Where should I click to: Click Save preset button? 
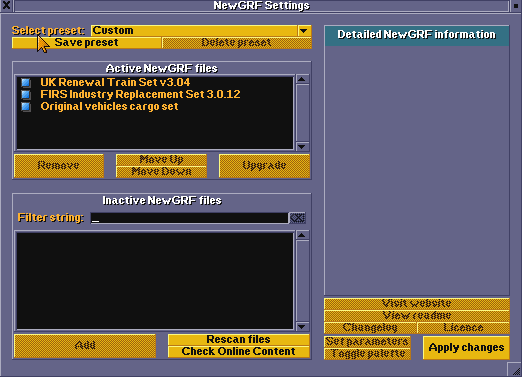point(86,43)
